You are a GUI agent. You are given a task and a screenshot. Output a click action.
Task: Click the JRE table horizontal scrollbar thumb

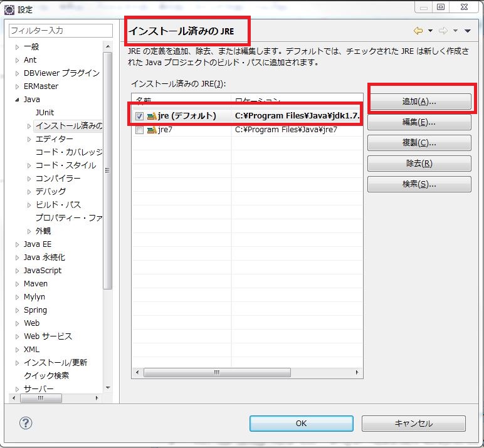(217, 372)
